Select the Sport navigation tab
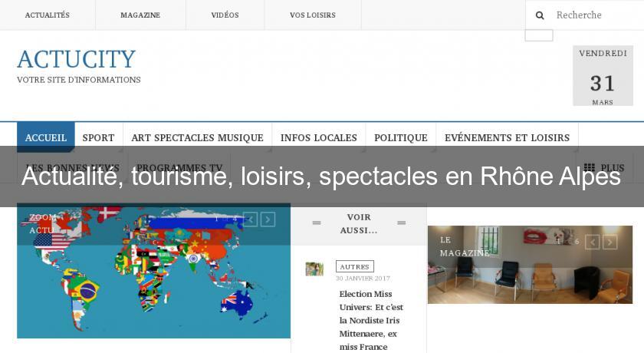The height and width of the screenshot is (353, 644). pyautogui.click(x=98, y=137)
